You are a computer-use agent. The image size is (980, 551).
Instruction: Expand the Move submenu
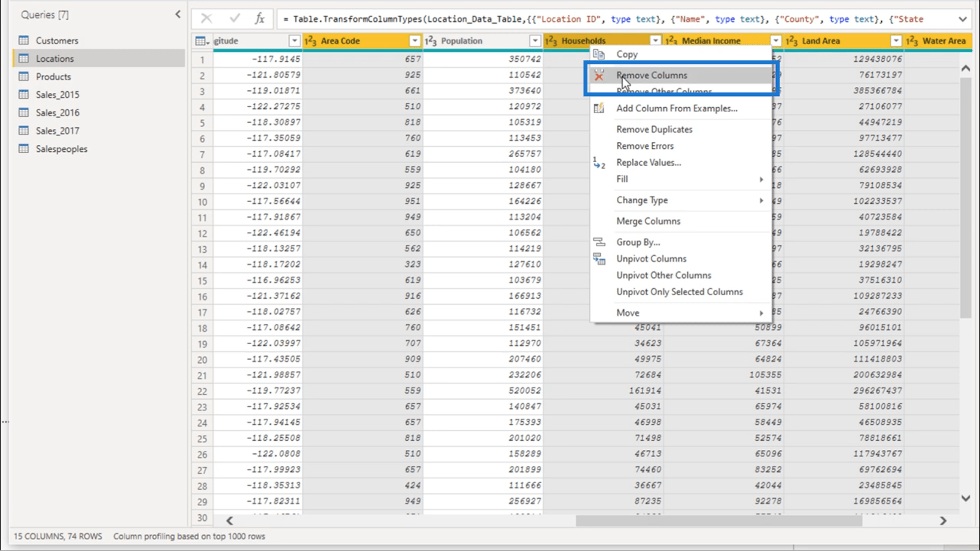coord(761,313)
